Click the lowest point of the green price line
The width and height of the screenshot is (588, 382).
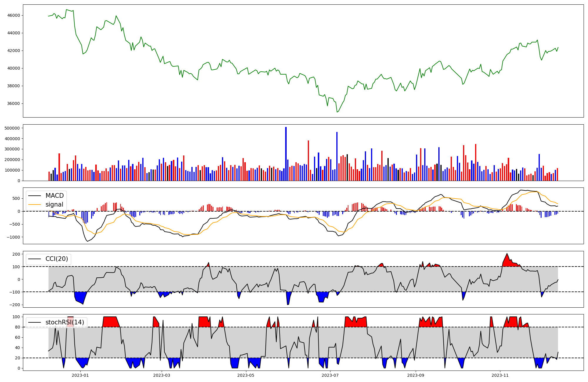pyautogui.click(x=337, y=112)
